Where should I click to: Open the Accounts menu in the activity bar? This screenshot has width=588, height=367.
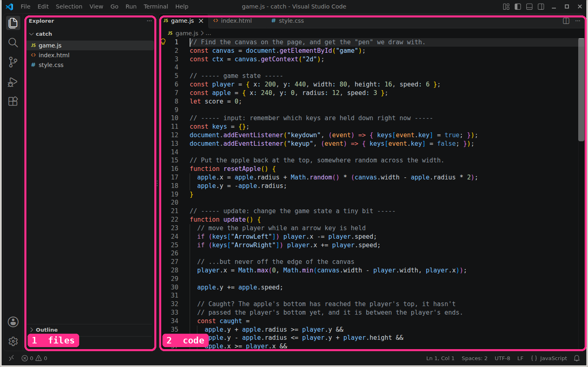point(13,322)
